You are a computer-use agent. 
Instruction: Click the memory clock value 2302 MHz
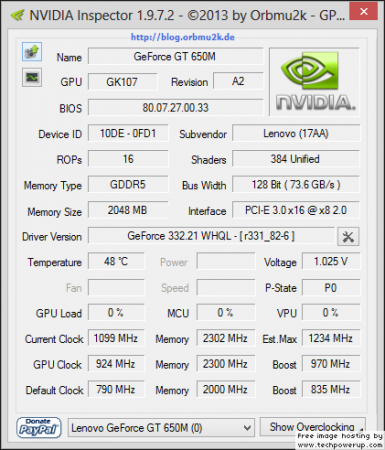click(x=226, y=338)
